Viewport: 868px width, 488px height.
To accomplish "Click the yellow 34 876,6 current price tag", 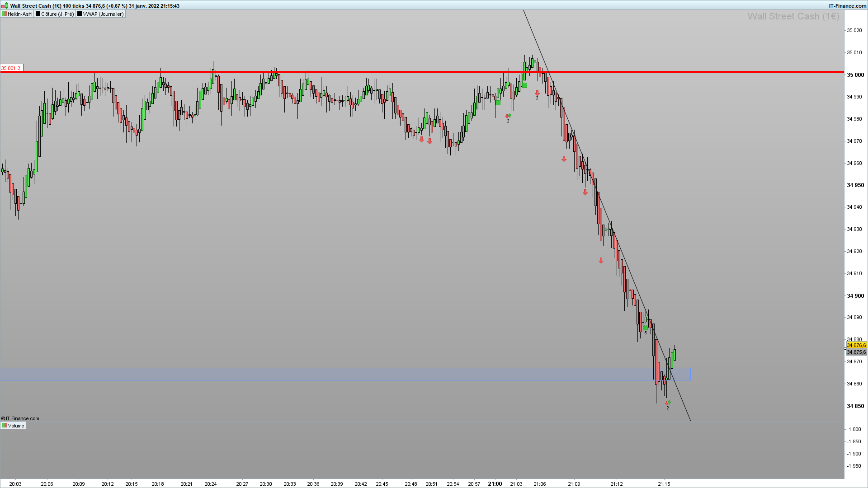I will 856,345.
